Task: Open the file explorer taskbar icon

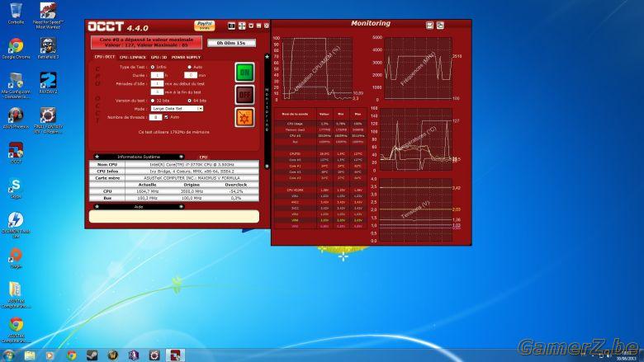Action: pyautogui.click(x=30, y=355)
